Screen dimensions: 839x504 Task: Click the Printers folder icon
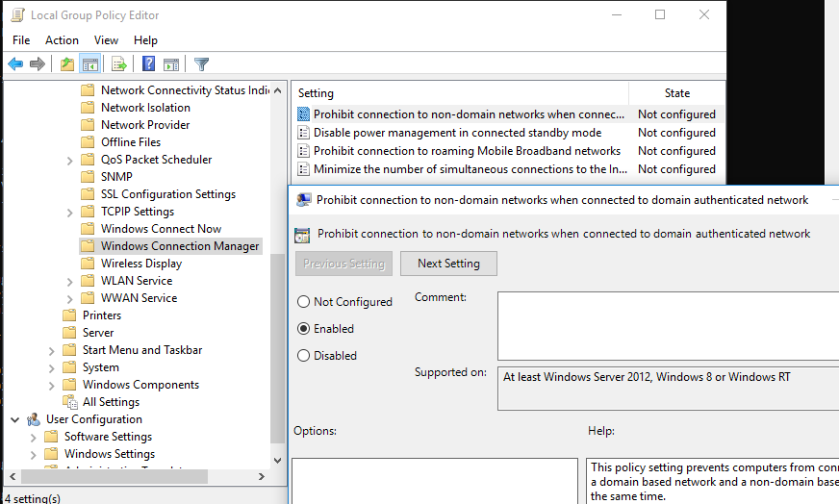point(69,315)
